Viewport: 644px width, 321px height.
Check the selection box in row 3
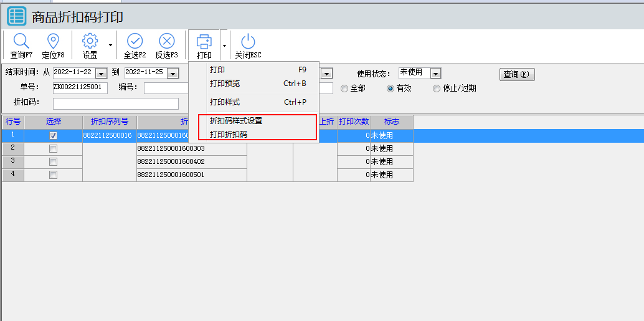(53, 161)
